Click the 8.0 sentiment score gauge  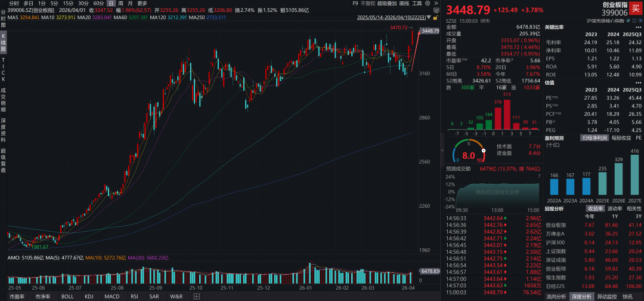[468, 154]
